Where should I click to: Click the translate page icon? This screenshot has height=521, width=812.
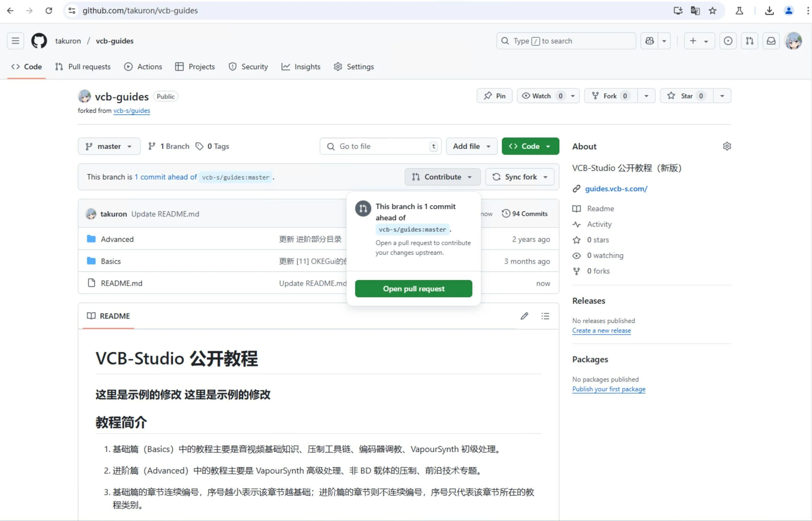click(x=695, y=10)
